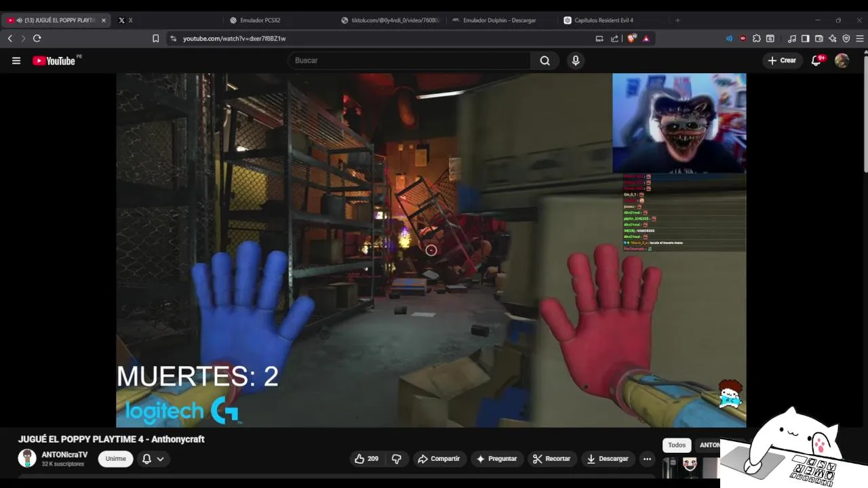The image size is (868, 488).
Task: Open the extensions puzzle-piece menu
Action: tap(757, 39)
